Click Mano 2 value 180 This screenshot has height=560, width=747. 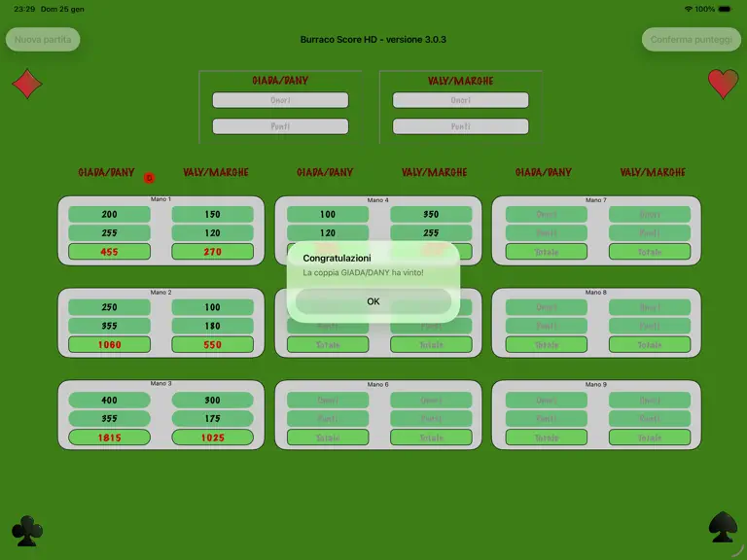(212, 326)
